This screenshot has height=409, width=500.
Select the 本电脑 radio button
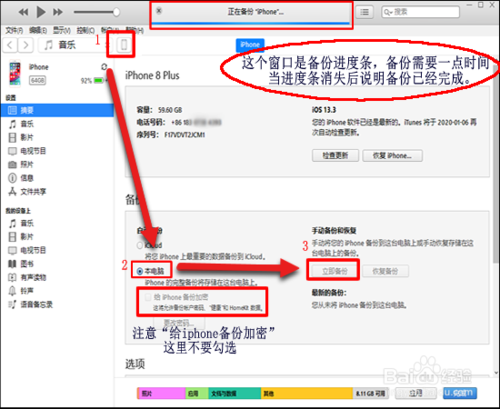[x=140, y=271]
